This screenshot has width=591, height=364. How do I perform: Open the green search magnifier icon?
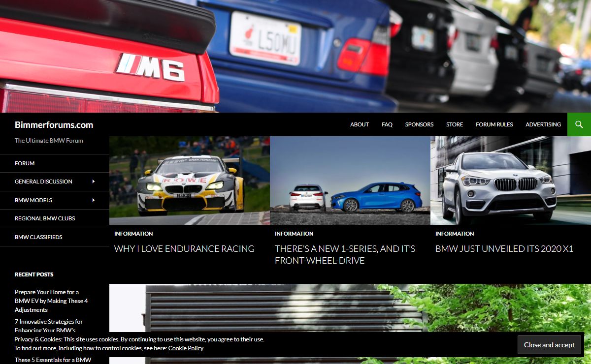click(x=579, y=124)
